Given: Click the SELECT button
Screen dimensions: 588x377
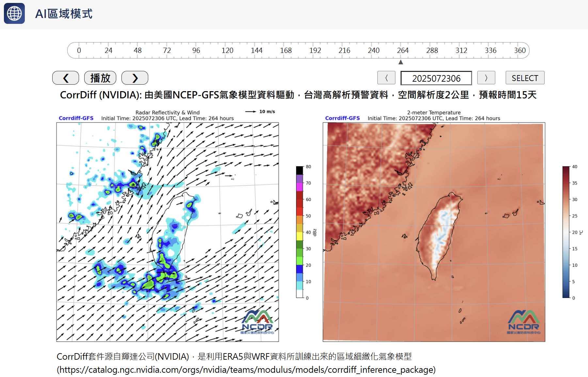Looking at the screenshot, I should [525, 78].
